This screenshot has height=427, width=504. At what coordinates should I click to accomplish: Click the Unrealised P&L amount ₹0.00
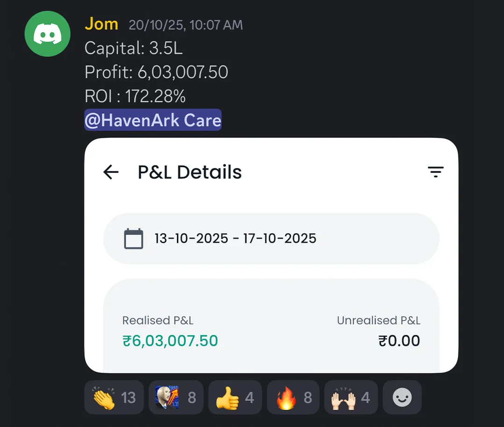pyautogui.click(x=399, y=341)
